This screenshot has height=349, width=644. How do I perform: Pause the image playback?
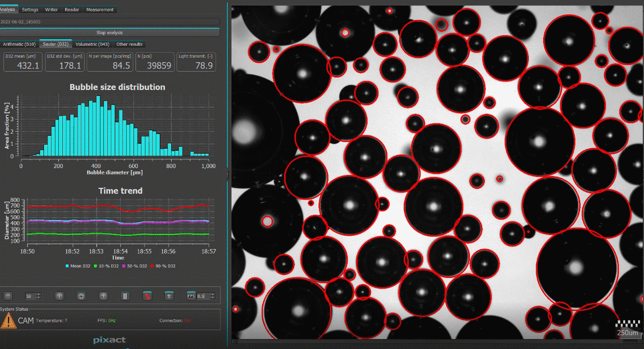(125, 296)
